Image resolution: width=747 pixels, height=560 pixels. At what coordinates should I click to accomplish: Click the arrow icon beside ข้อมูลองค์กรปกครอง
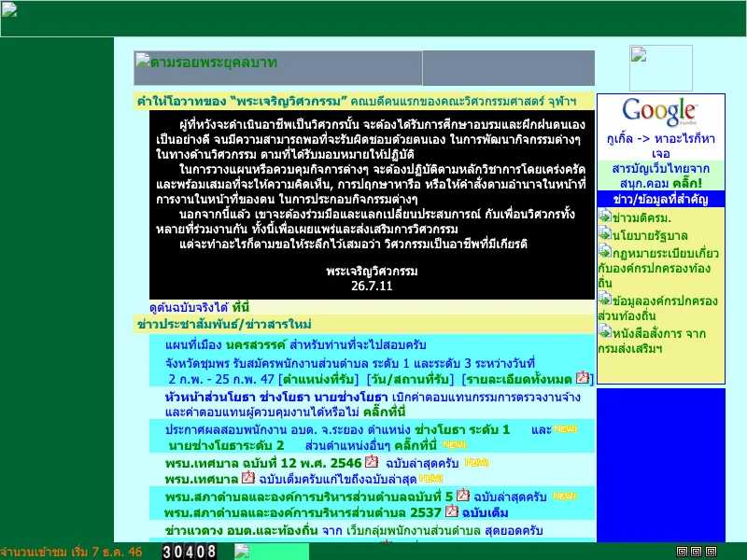[605, 299]
